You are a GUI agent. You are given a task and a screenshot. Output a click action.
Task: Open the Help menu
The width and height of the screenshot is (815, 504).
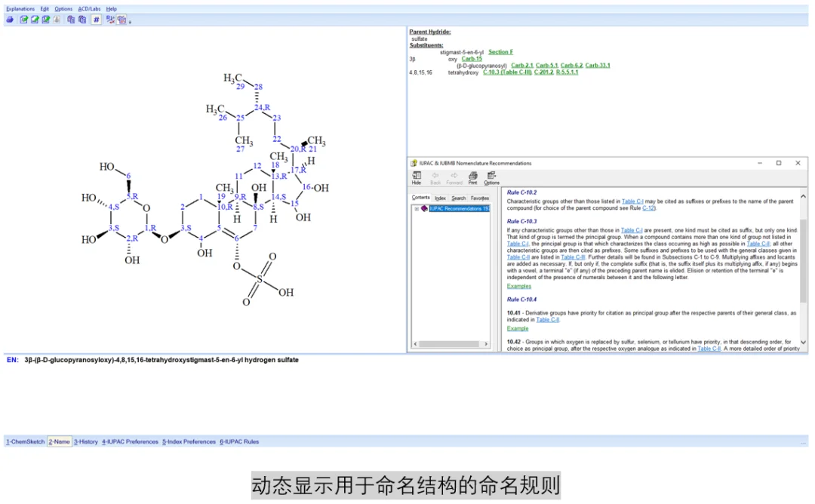click(x=111, y=9)
